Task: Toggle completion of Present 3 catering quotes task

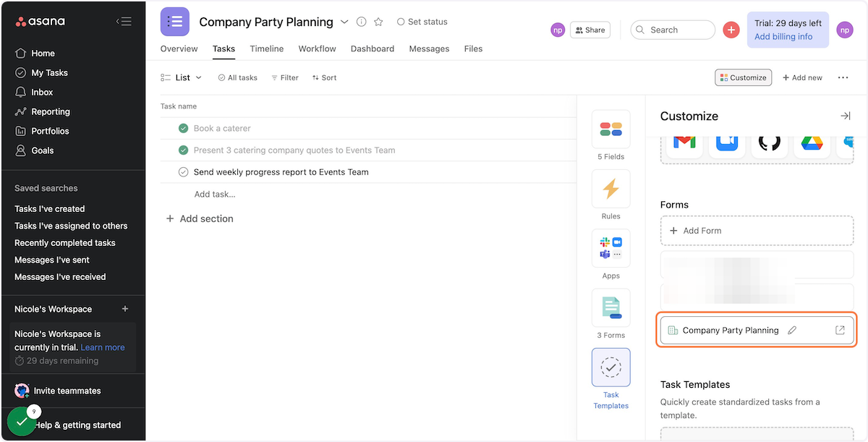Action: (183, 150)
